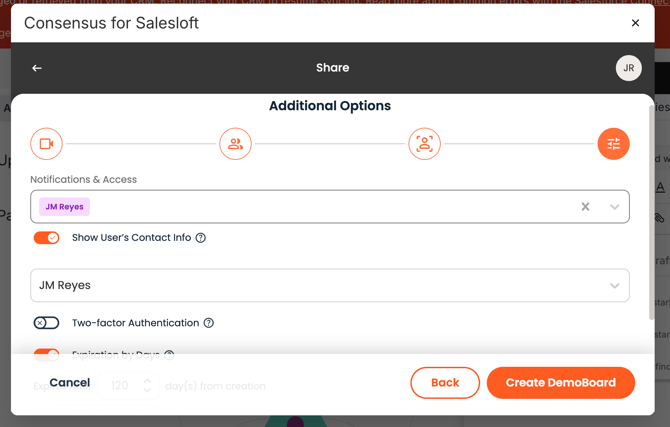Open the JM Reyes contact dropdown
670x427 pixels.
tap(330, 286)
